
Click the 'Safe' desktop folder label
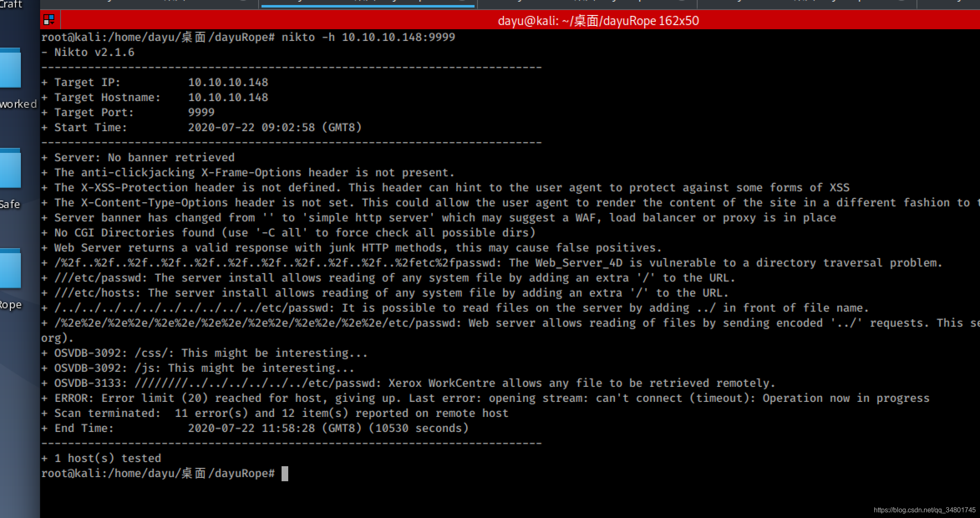[x=10, y=204]
